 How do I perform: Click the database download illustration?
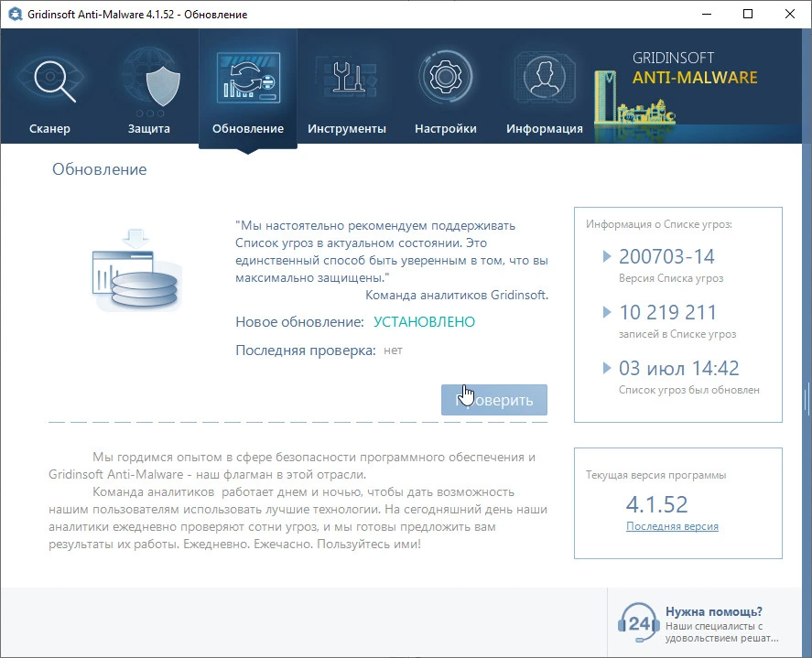[135, 270]
